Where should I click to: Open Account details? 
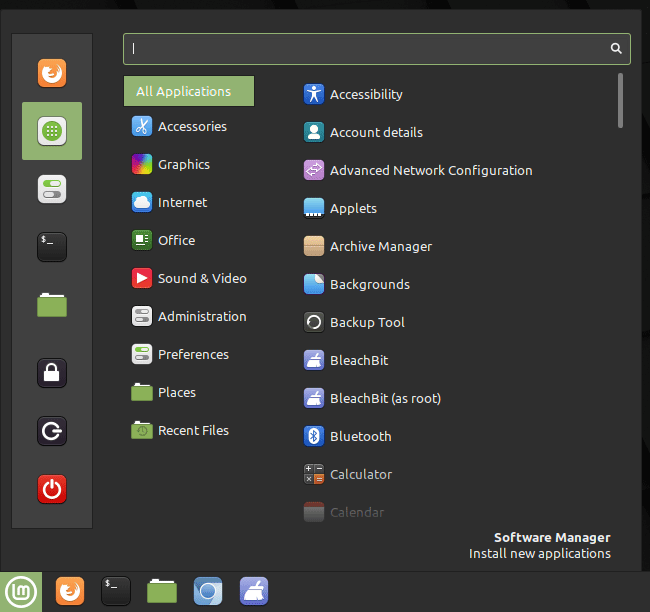[x=363, y=132]
